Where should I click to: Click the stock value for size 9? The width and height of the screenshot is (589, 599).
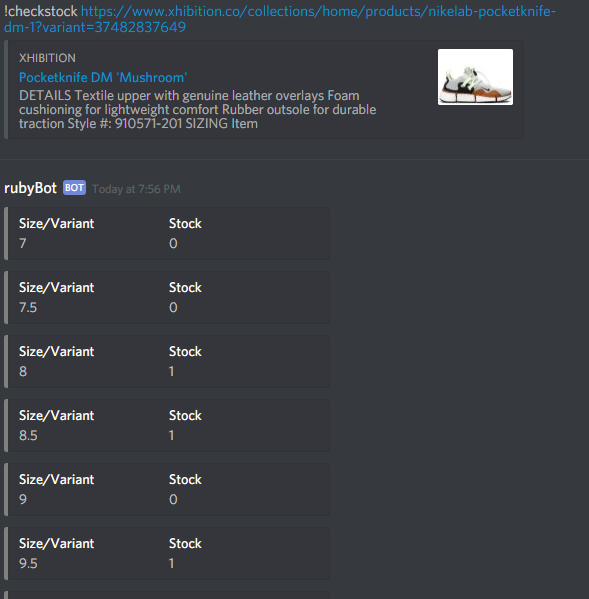173,499
